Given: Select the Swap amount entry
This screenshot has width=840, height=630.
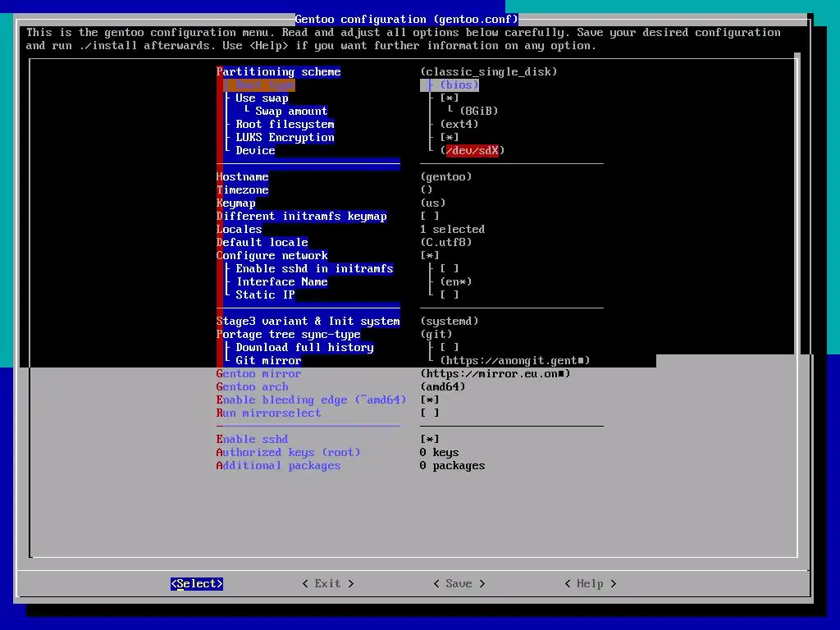Looking at the screenshot, I should [291, 111].
